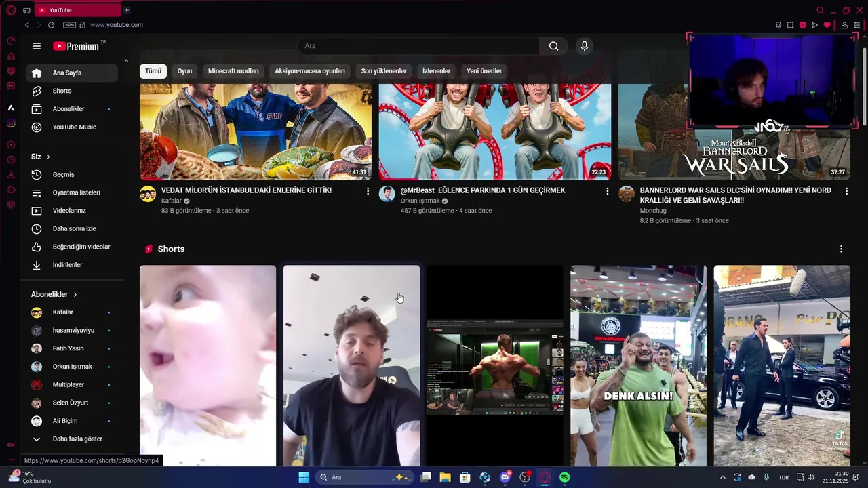This screenshot has width=868, height=488.
Task: Play Kafalar food video thumbnail
Action: [x=256, y=131]
